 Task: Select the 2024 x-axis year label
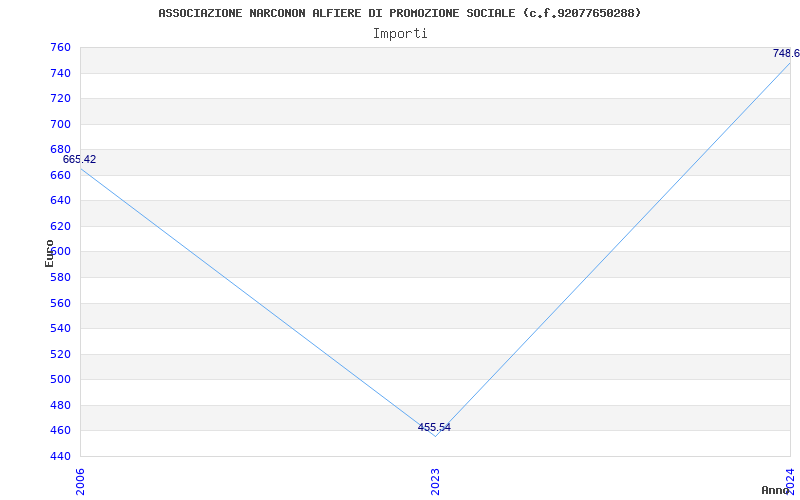pos(790,481)
